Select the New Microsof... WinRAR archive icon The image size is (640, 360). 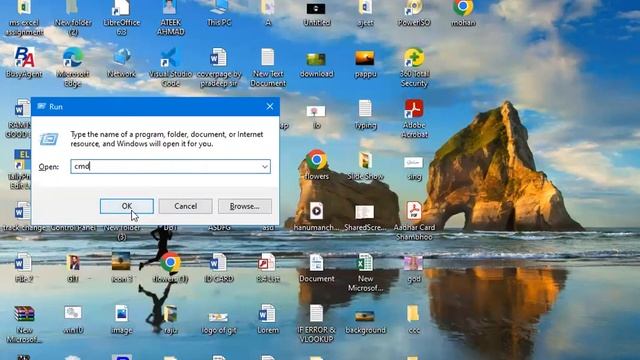pos(24,324)
